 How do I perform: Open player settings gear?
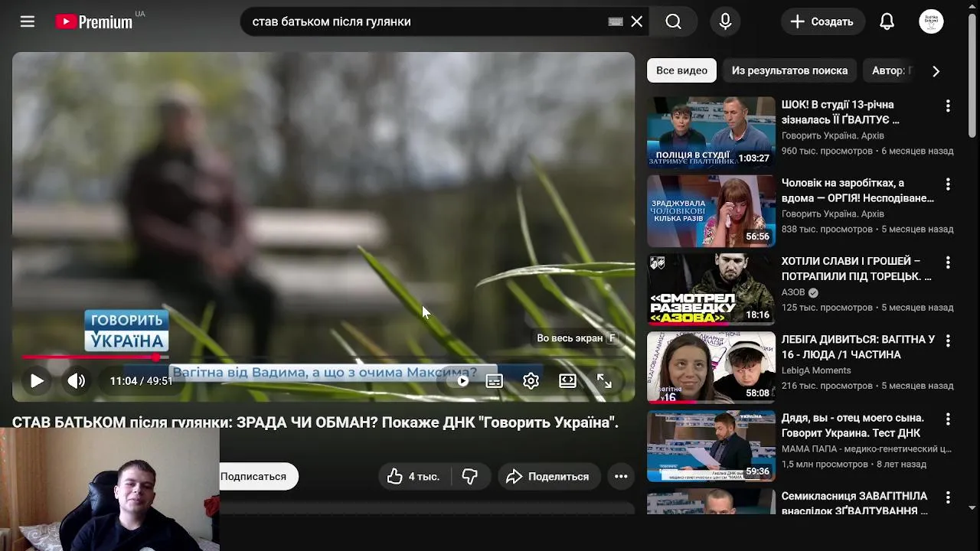[531, 380]
